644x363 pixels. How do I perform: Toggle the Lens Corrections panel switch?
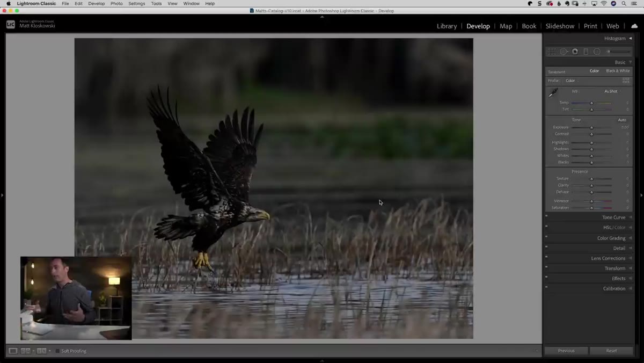coord(546,257)
